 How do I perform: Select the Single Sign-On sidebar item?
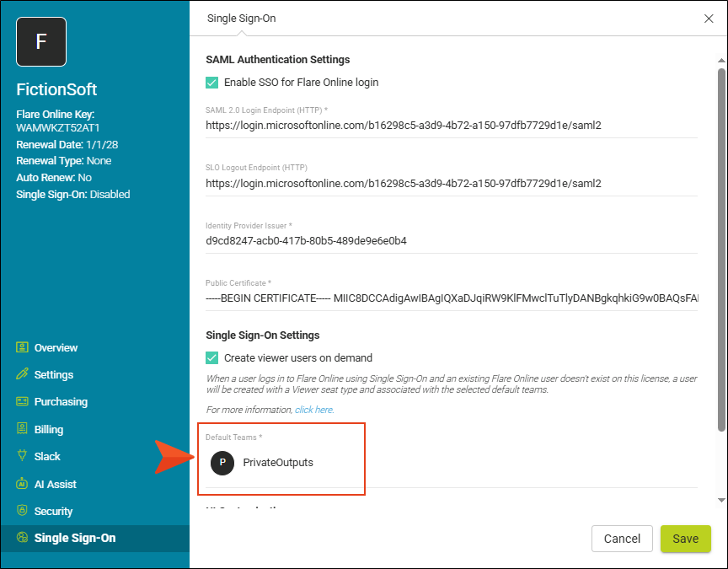point(94,539)
